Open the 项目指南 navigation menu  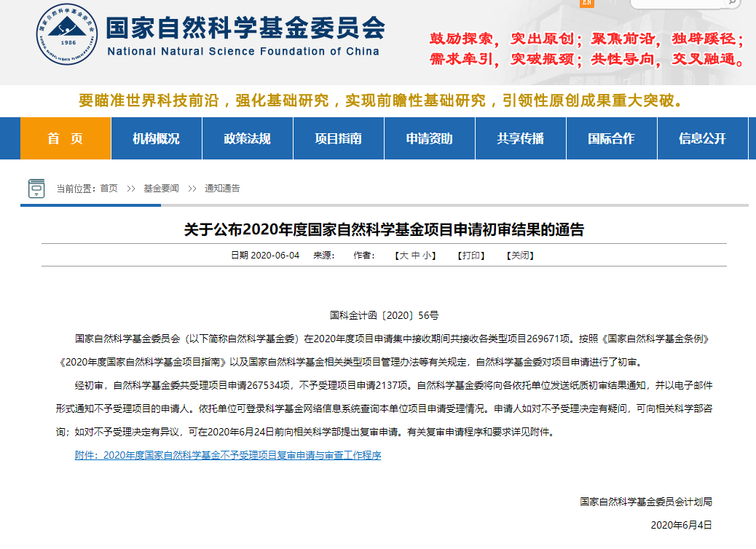pos(339,138)
